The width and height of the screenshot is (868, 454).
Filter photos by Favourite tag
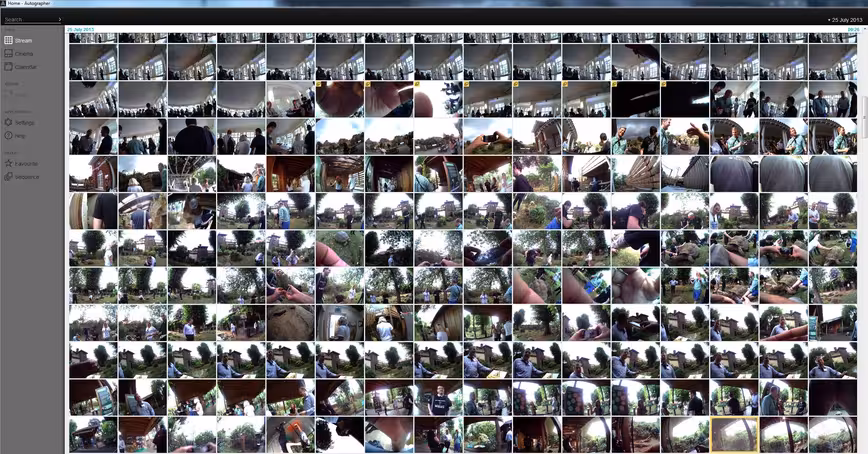(x=21, y=164)
